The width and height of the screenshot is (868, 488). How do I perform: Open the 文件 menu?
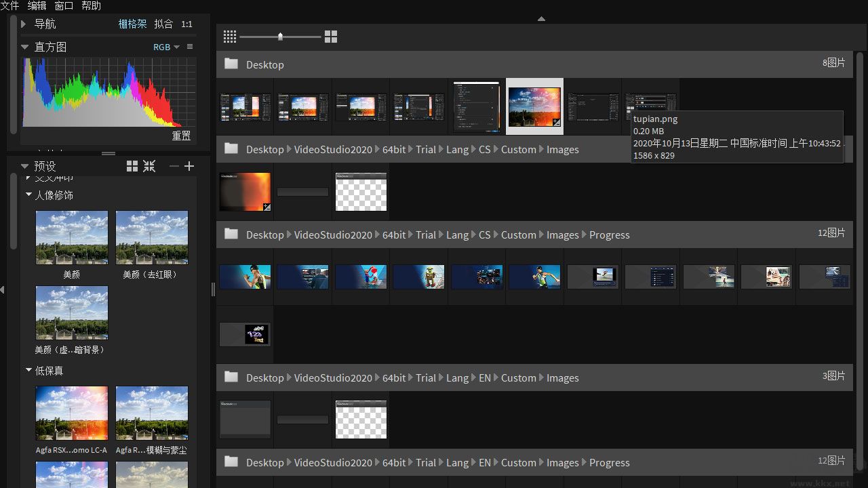point(9,5)
